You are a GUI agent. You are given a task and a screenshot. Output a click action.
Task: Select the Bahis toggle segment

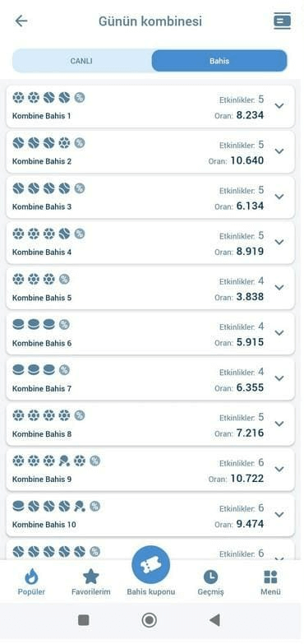point(219,61)
